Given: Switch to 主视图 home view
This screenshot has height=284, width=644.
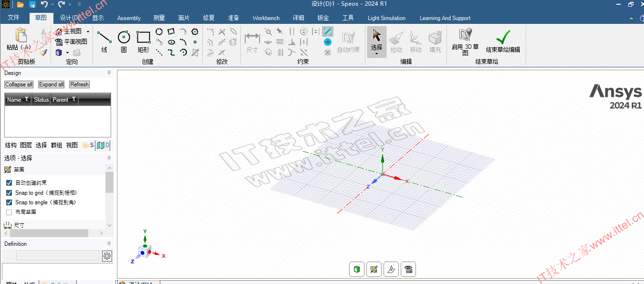Looking at the screenshot, I should [69, 32].
